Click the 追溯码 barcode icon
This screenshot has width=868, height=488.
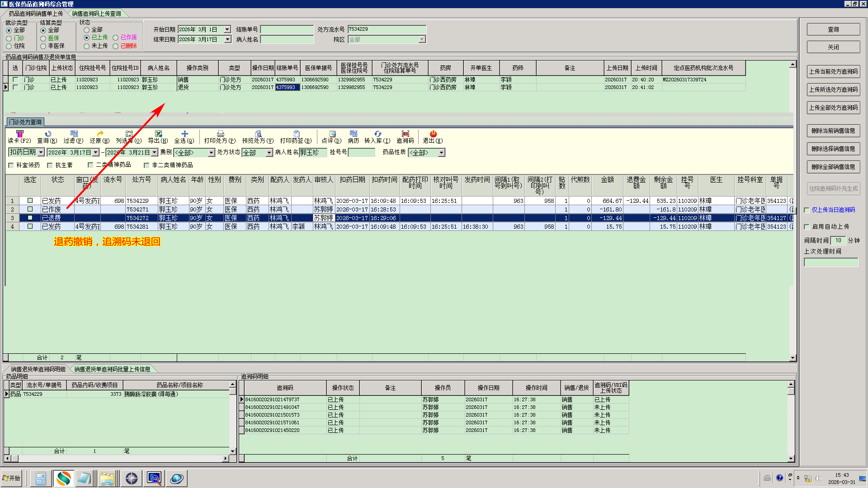click(405, 134)
